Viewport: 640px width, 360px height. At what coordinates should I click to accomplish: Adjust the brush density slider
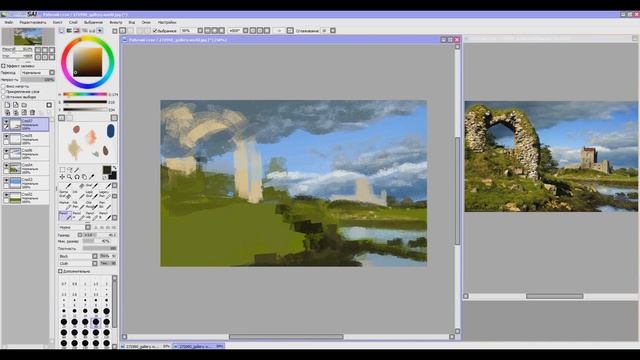[100, 248]
